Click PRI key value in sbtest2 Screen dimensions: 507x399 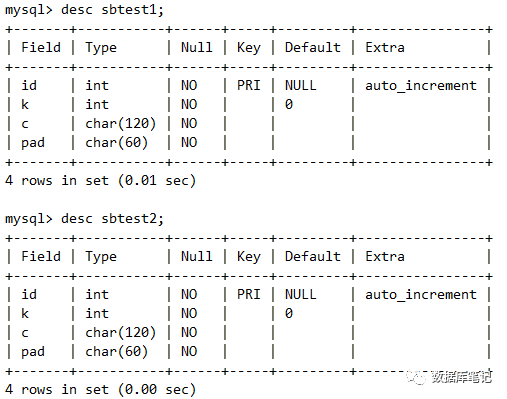[x=248, y=294]
